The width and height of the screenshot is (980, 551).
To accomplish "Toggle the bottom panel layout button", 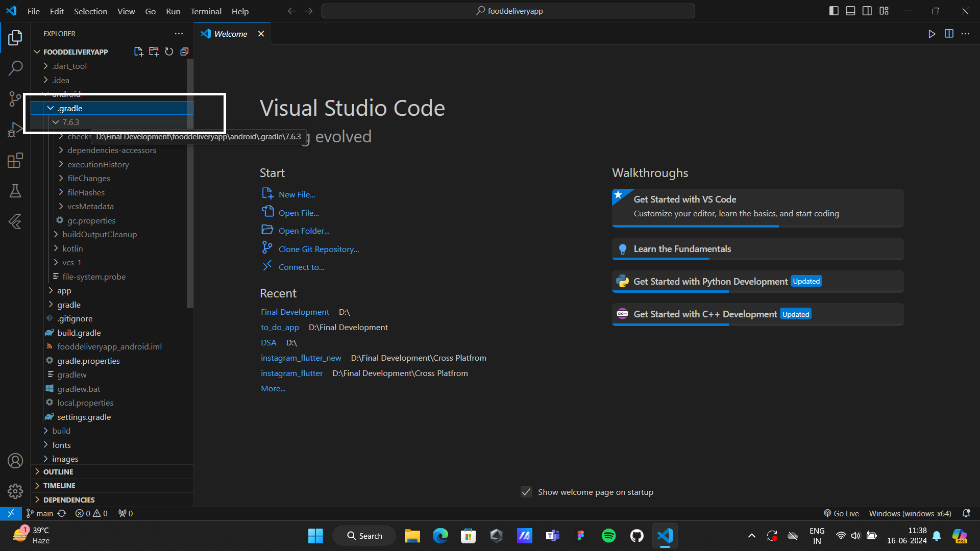I will 850,11.
